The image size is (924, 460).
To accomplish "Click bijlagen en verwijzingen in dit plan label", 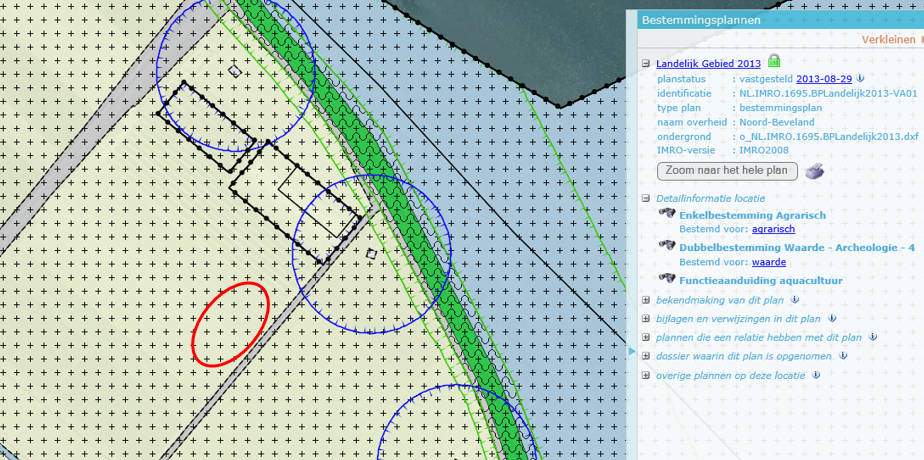I will pyautogui.click(x=738, y=319).
